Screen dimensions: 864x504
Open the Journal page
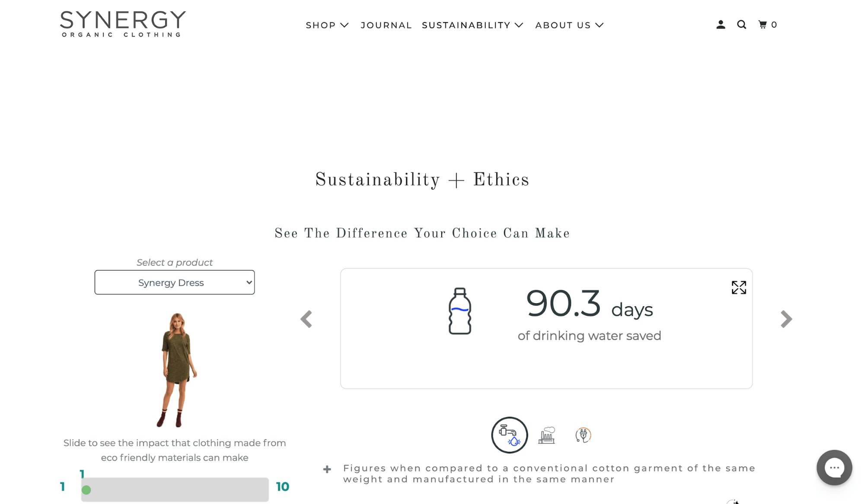pyautogui.click(x=386, y=25)
